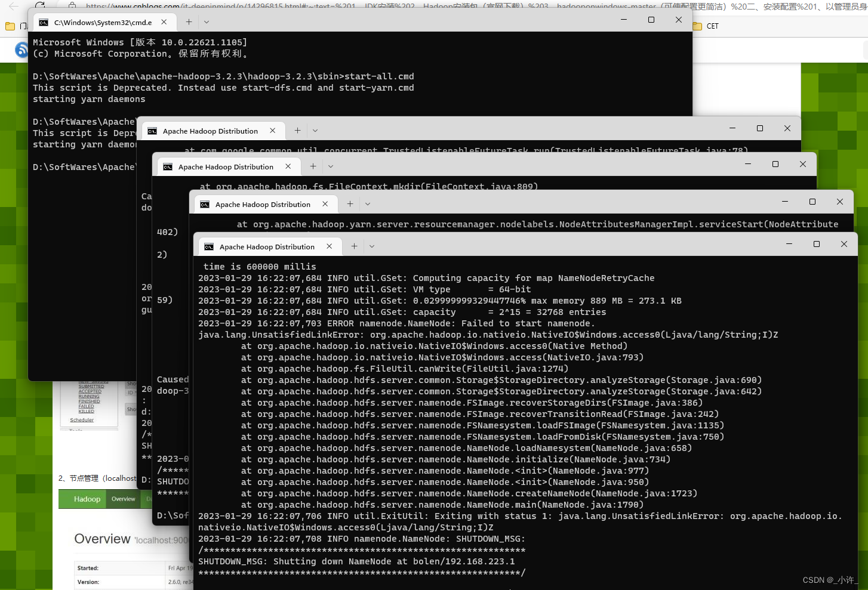Click the 'Microsoft Windows [版本 10.0.22621.1105]' line
This screenshot has height=590, width=868.
pyautogui.click(x=140, y=42)
